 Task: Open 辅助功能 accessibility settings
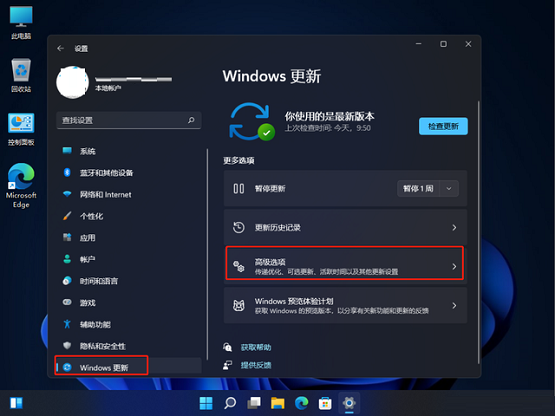coord(129,324)
